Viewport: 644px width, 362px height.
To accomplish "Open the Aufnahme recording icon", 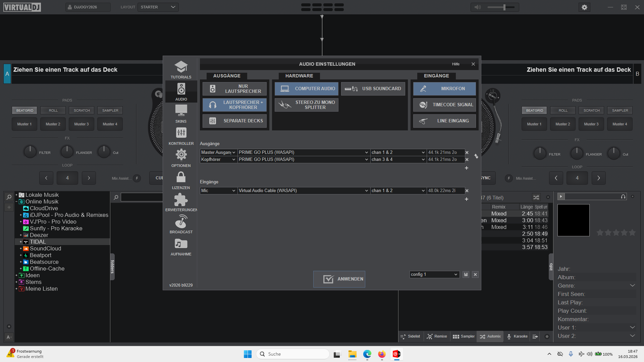I will 181,244.
